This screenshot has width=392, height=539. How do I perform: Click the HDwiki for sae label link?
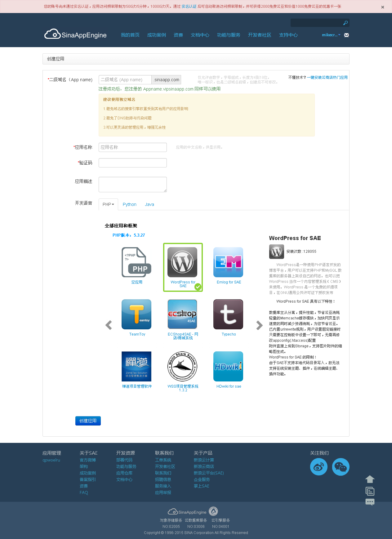[x=229, y=386]
